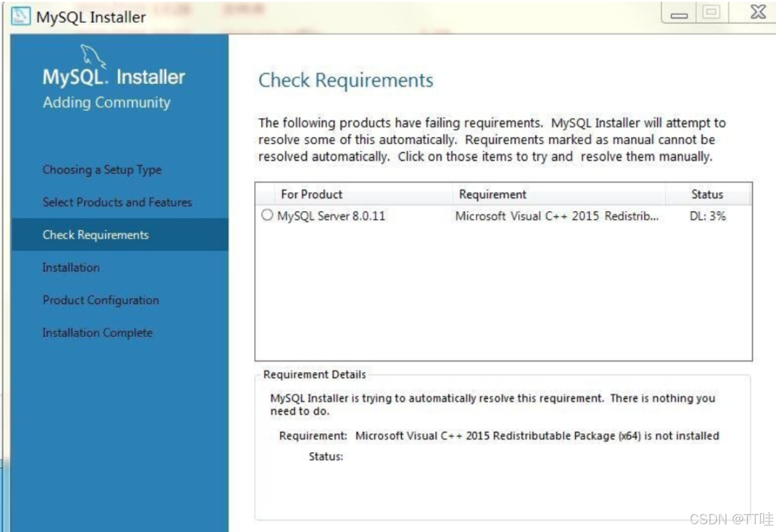Open the Product Configuration step

[x=101, y=300]
